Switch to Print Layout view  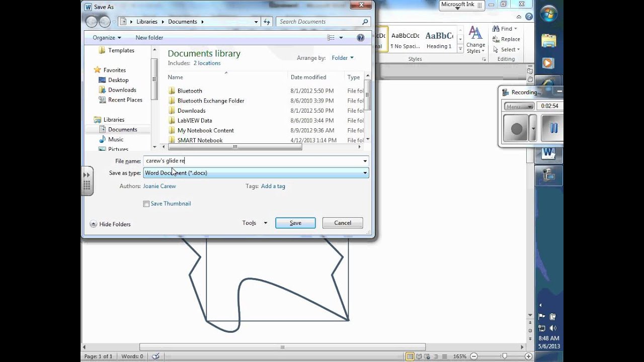[411, 356]
